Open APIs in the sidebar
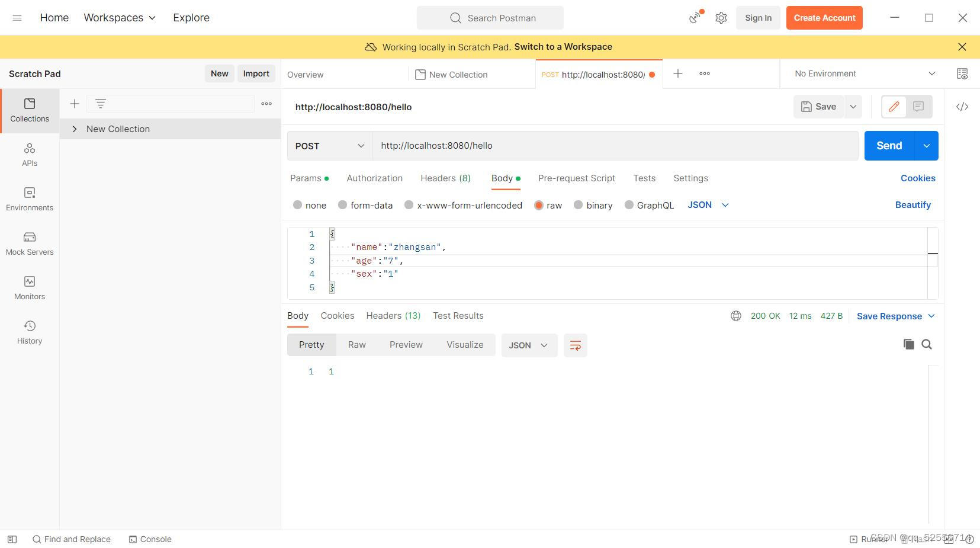Viewport: 980px width, 548px height. tap(30, 155)
